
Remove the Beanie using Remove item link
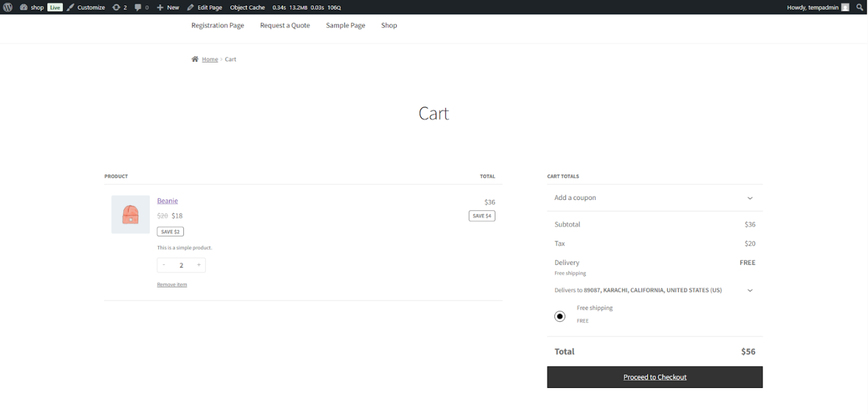tap(172, 284)
